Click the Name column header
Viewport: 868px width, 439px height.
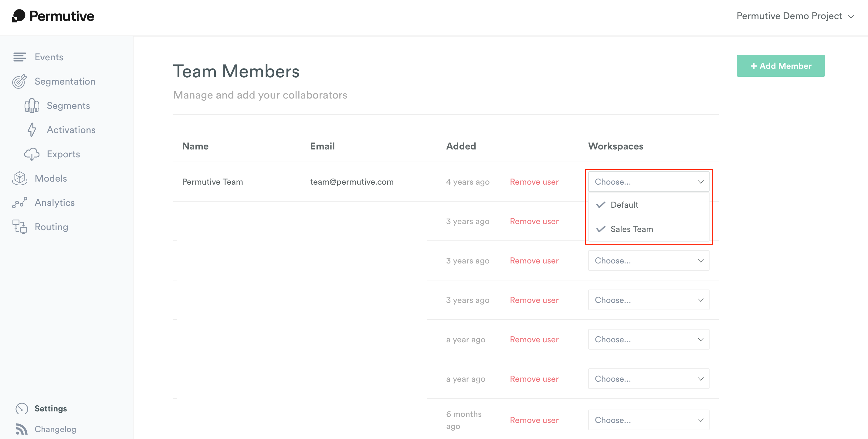195,146
